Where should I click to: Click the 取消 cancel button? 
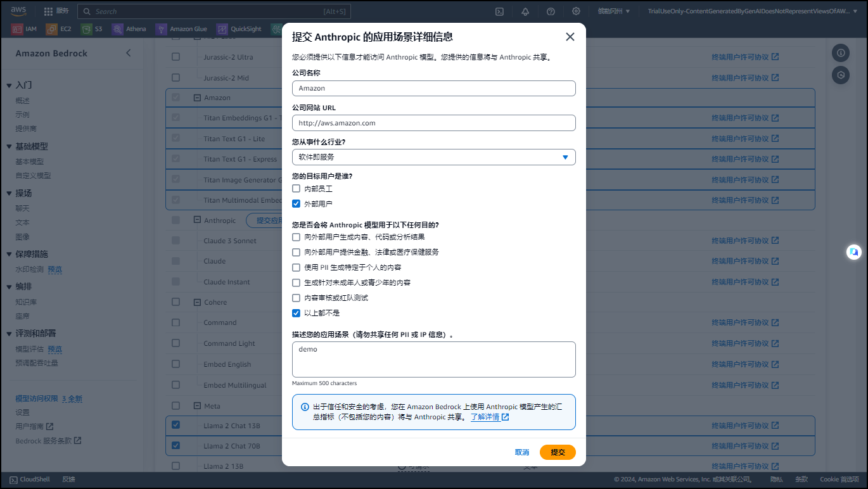(x=522, y=452)
